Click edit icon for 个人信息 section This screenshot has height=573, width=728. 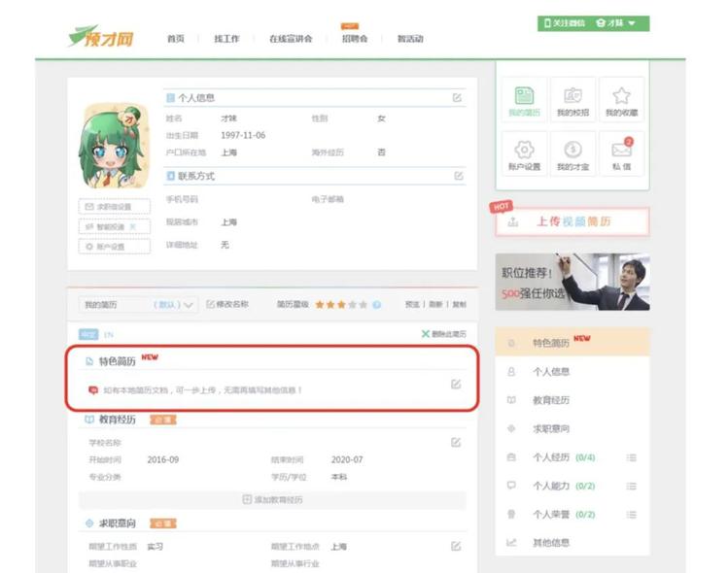[x=457, y=98]
